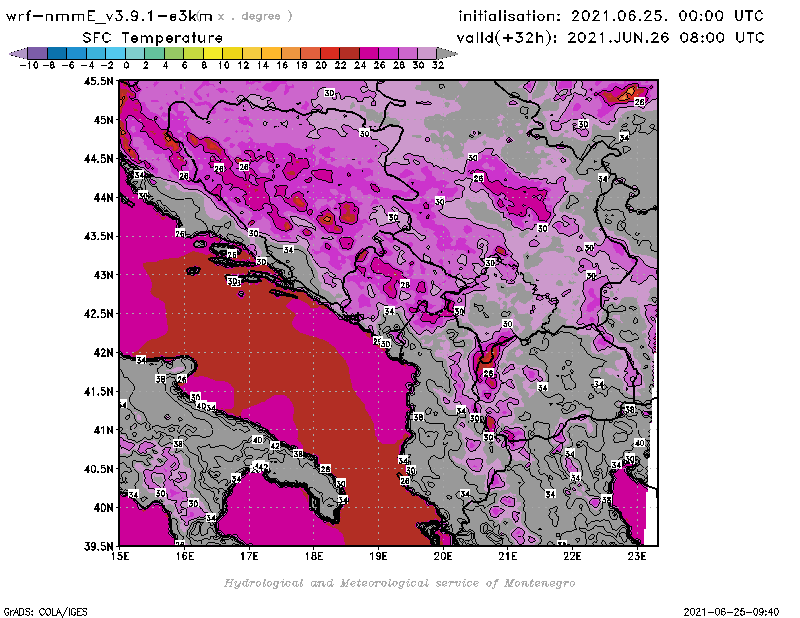800x618 pixels.
Task: Select the 10 to 12 legend swatch
Action: pos(232,53)
